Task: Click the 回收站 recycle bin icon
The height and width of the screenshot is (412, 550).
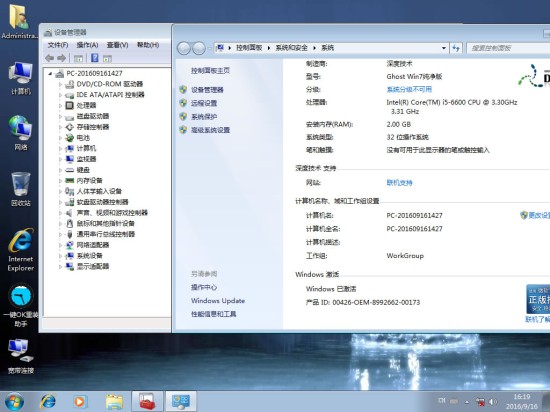Action: [x=21, y=189]
